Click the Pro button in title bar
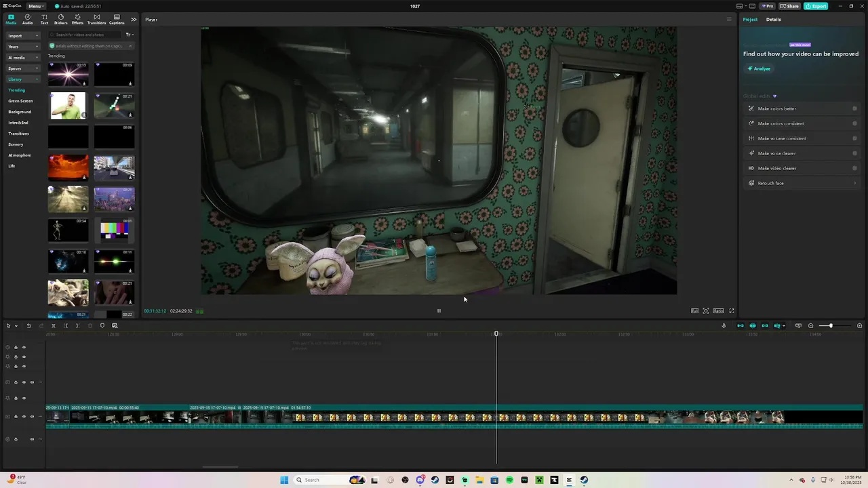This screenshot has height=488, width=868. (768, 6)
